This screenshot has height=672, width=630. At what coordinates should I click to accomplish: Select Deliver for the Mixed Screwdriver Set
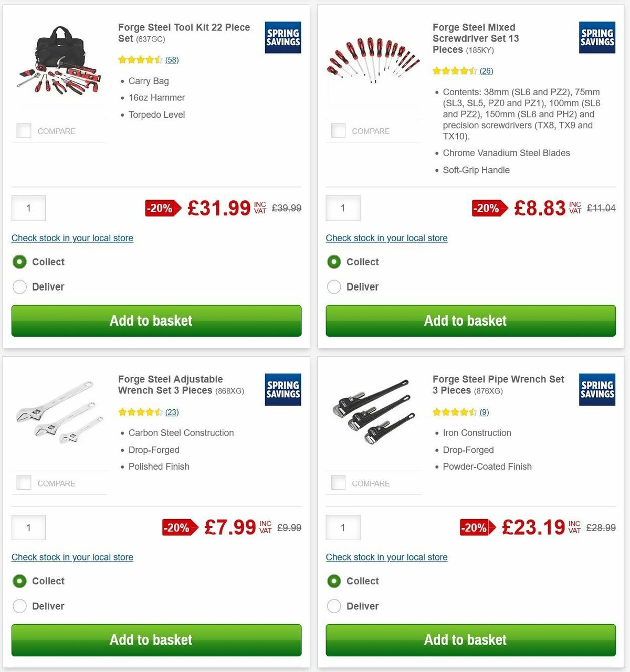334,287
